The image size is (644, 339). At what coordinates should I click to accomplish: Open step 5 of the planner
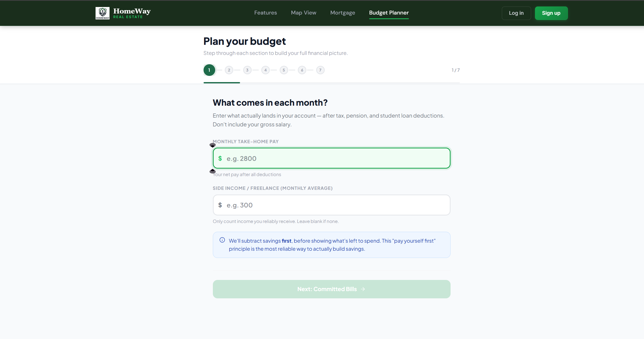[x=284, y=70]
